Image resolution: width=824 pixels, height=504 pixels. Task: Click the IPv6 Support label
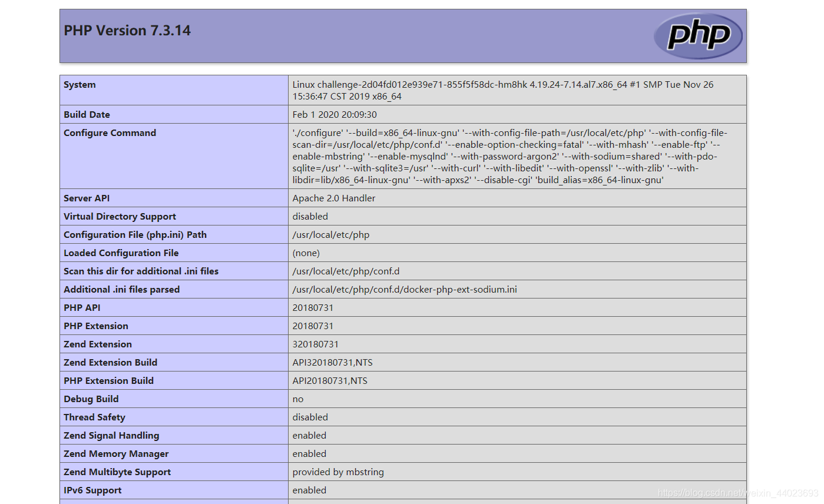tap(92, 490)
